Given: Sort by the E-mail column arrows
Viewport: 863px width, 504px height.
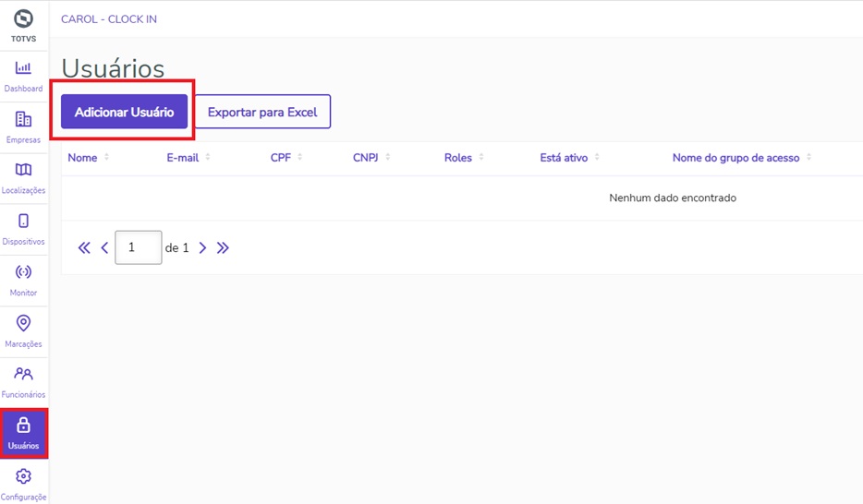Looking at the screenshot, I should (x=208, y=157).
